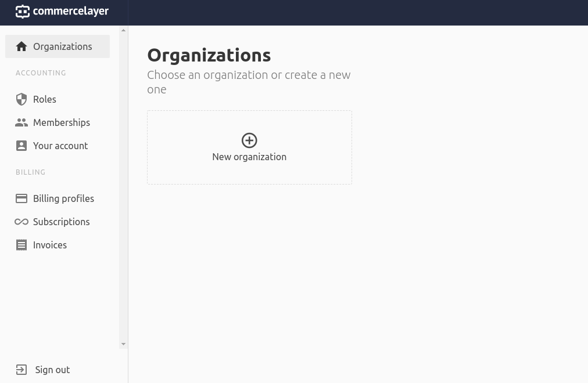Click the plus circle icon above New organization
The height and width of the screenshot is (383, 588).
pyautogui.click(x=249, y=140)
